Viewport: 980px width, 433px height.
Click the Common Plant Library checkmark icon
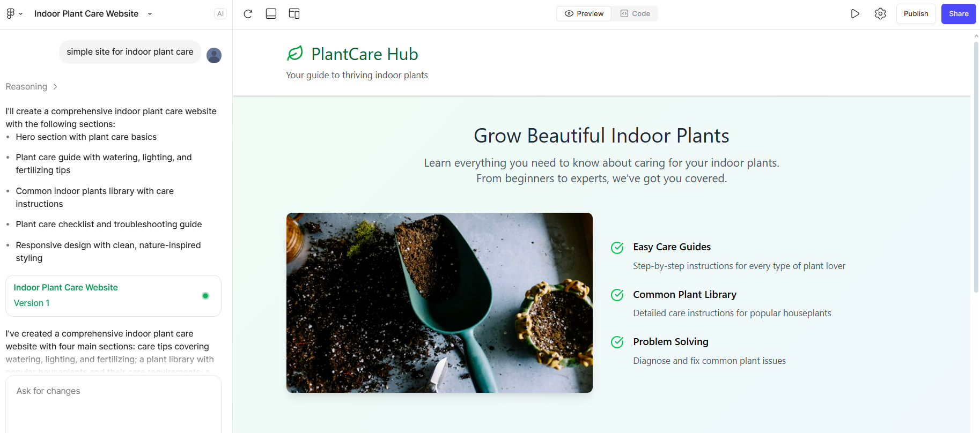[617, 295]
